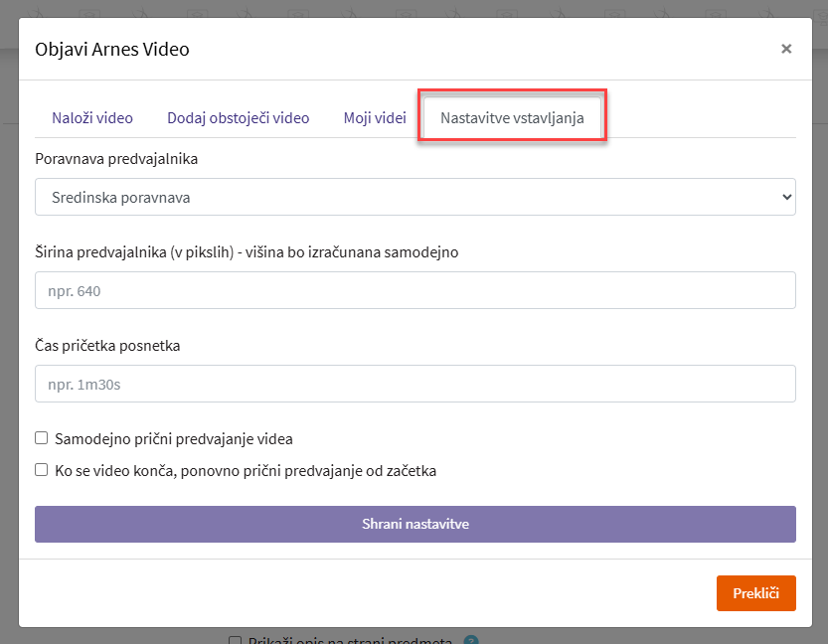
Task: Click the Širina predvajalnika field label
Action: click(x=246, y=251)
